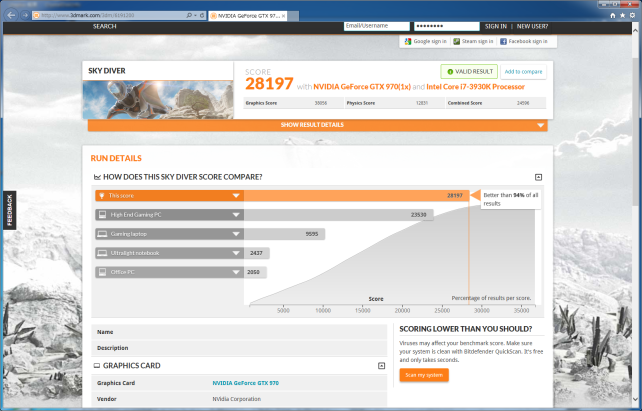Viewport: 642px width, 411px height.
Task: Expand Office PC dropdown arrow
Action: tap(236, 272)
